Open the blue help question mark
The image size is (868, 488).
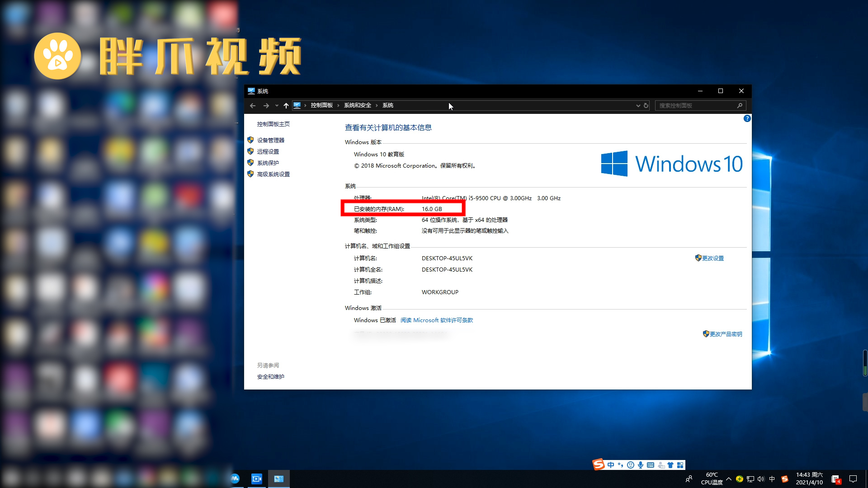click(747, 118)
